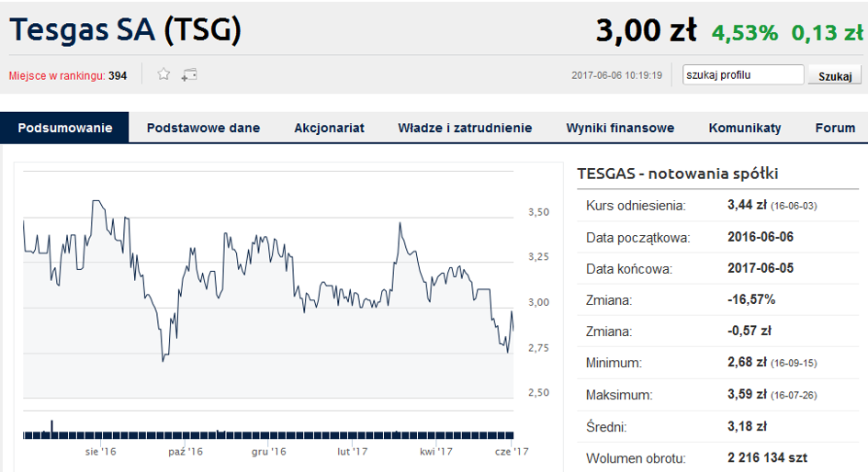Image resolution: width=868 pixels, height=472 pixels.
Task: Open the Akcjonariat tab
Action: 329,128
